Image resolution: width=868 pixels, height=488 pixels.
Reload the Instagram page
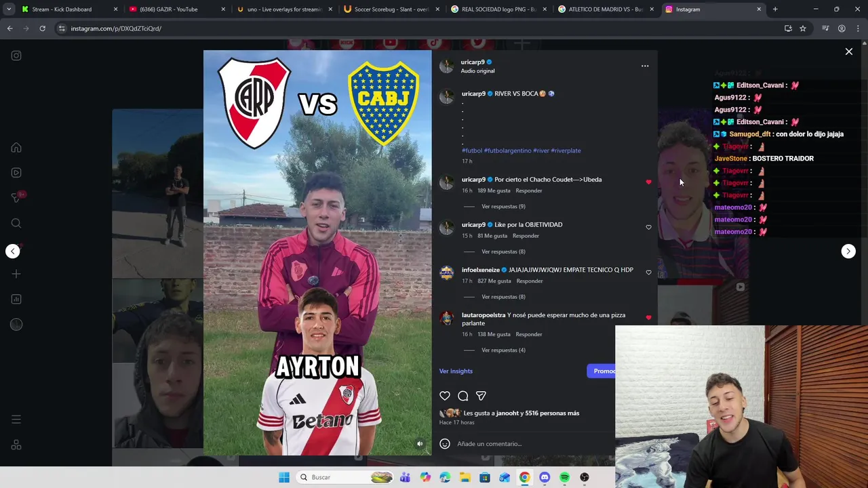(x=42, y=28)
